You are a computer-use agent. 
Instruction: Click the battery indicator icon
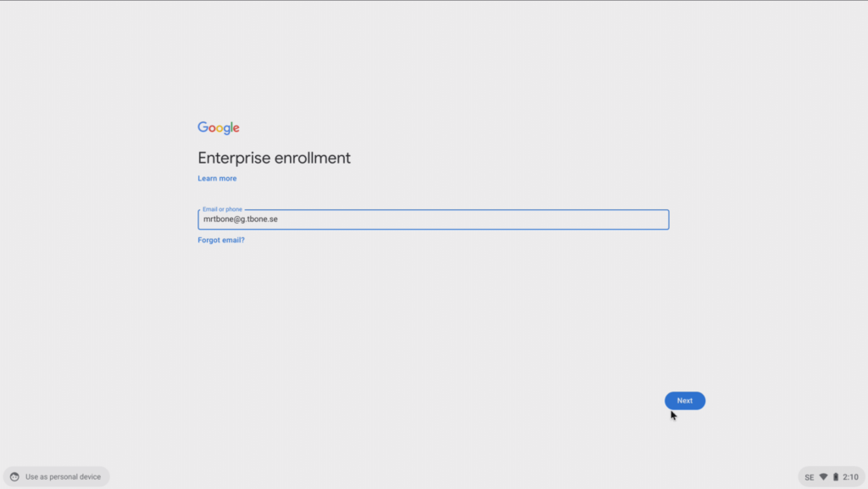[835, 477]
